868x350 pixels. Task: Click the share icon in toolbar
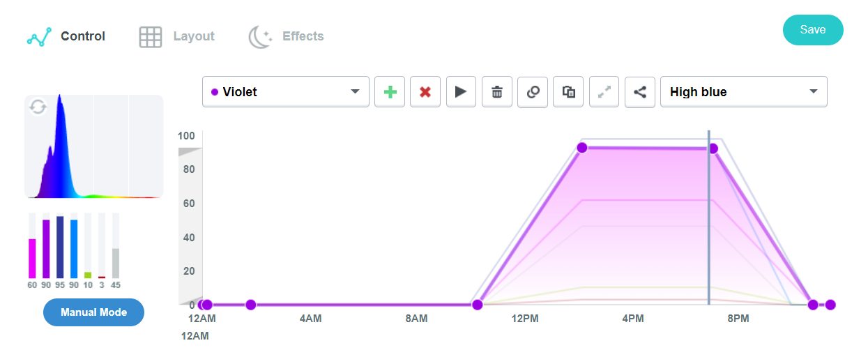[x=639, y=92]
